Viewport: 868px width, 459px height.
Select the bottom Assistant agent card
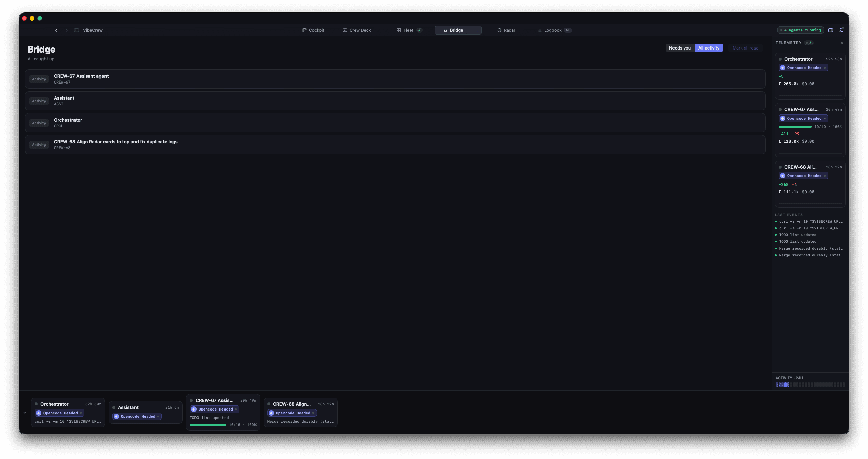(146, 413)
